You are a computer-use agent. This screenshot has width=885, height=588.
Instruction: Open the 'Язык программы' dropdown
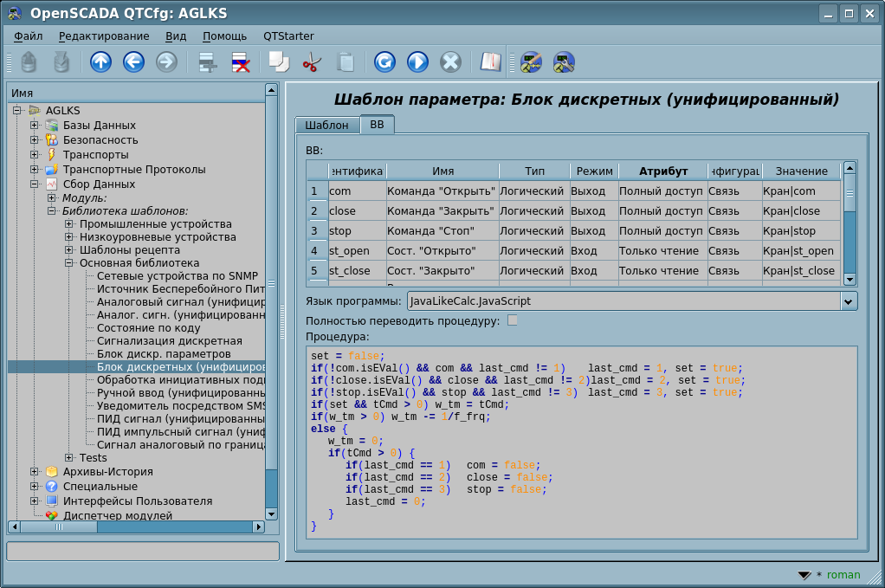click(849, 301)
